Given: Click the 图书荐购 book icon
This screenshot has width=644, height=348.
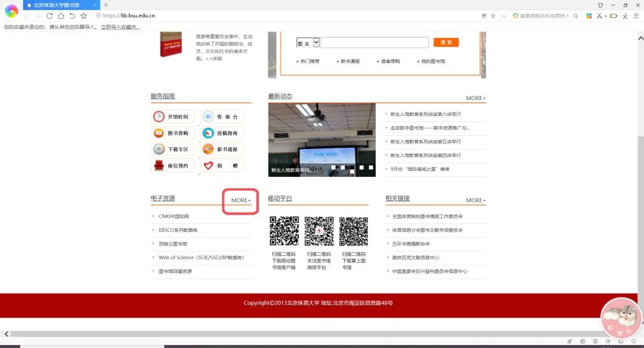Looking at the screenshot, I should click(x=159, y=133).
